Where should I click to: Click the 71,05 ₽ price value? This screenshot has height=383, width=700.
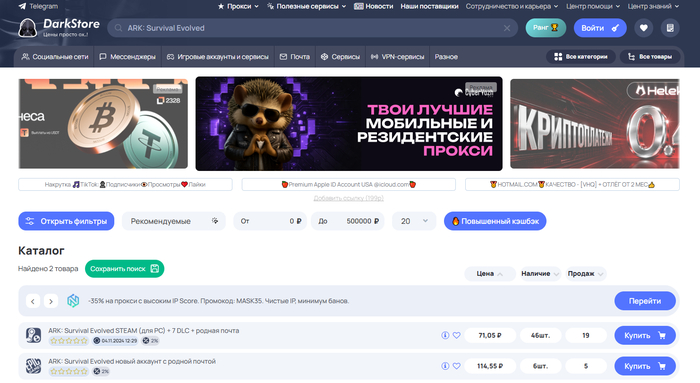click(490, 335)
